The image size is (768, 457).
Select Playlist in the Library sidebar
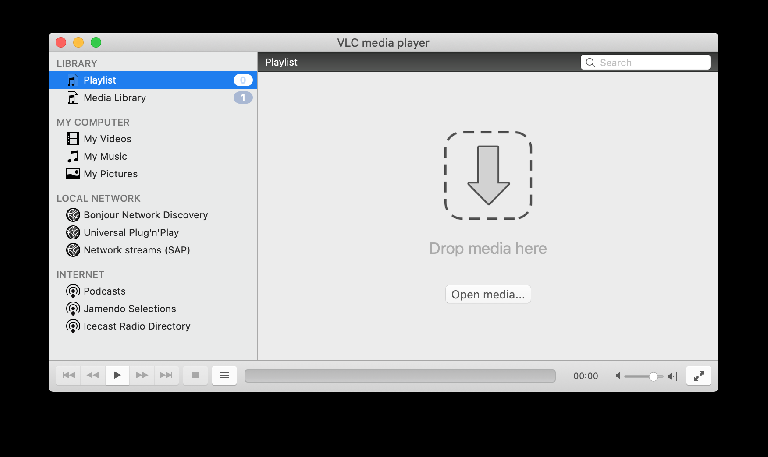click(153, 80)
